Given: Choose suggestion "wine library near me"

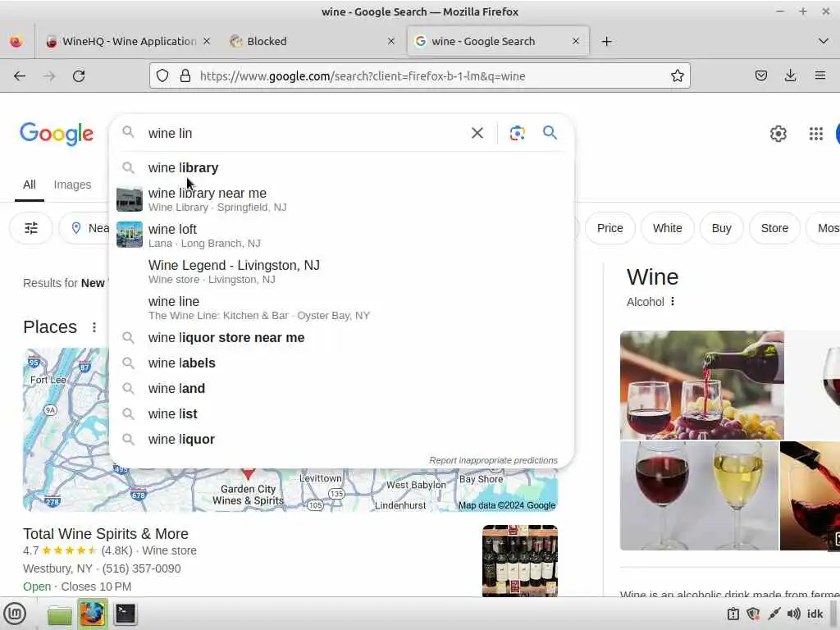Looking at the screenshot, I should point(341,199).
